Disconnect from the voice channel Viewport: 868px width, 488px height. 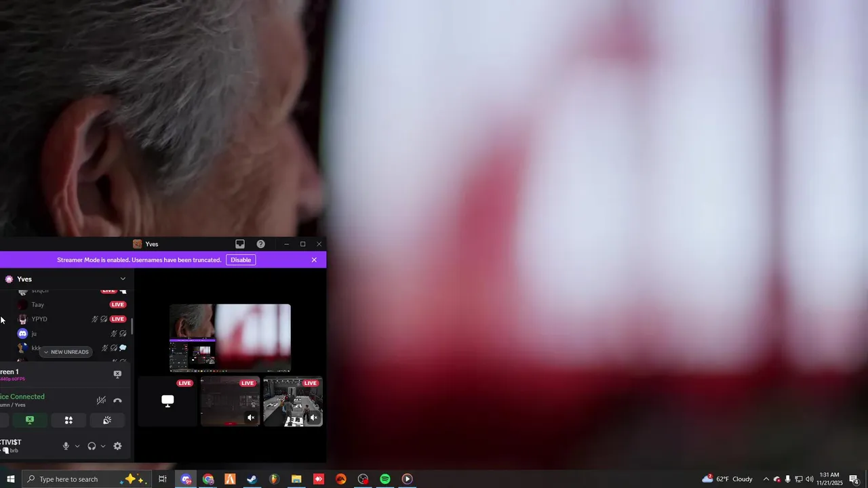point(117,401)
